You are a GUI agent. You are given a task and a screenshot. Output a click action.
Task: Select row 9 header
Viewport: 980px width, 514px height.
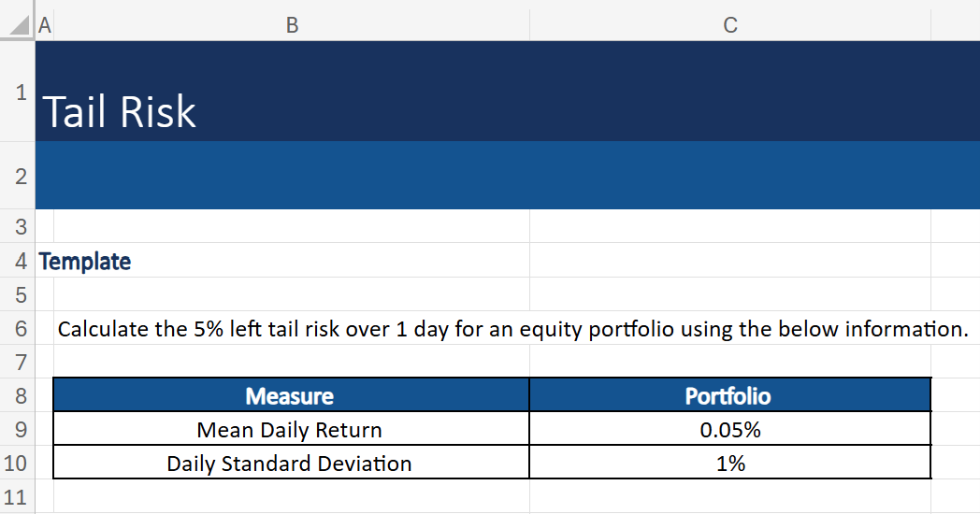[19, 430]
